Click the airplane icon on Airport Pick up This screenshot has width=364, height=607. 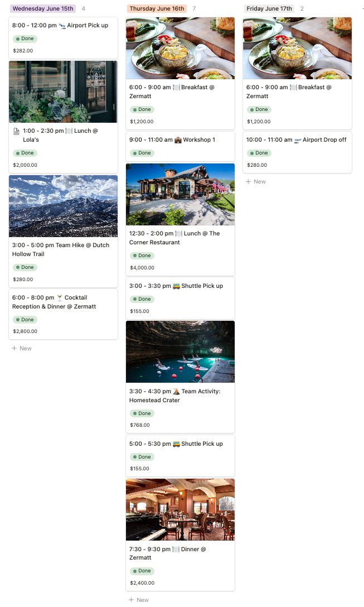click(x=62, y=26)
